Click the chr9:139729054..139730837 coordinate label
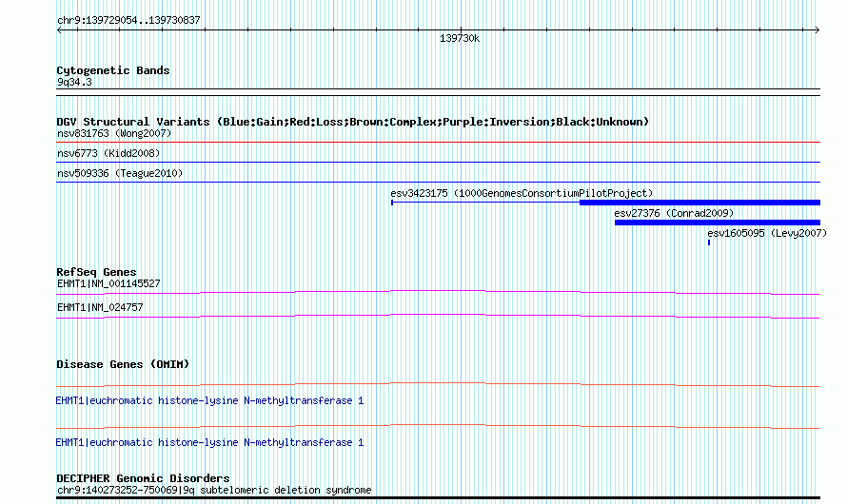 click(x=128, y=21)
